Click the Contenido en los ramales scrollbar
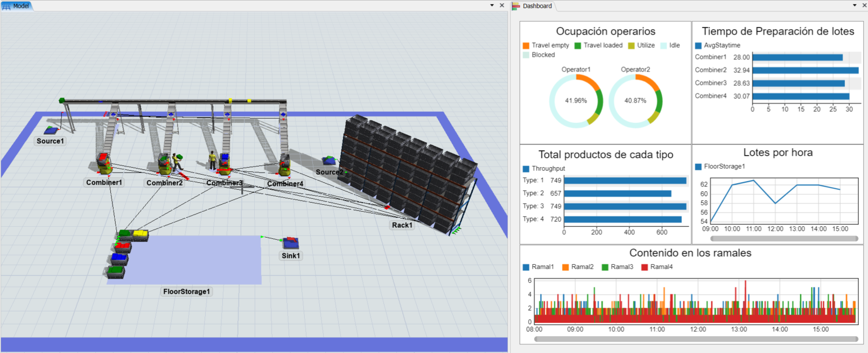This screenshot has width=868, height=353. 696,339
